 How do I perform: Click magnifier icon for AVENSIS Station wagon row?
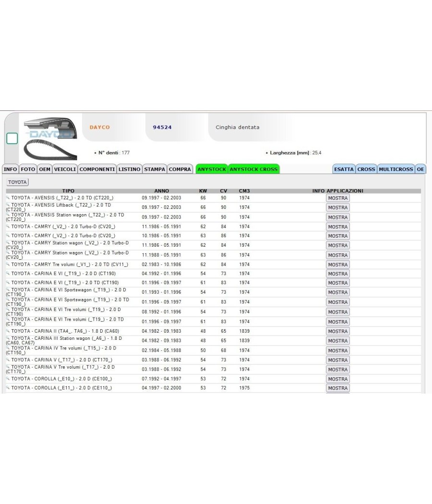pos(8,215)
